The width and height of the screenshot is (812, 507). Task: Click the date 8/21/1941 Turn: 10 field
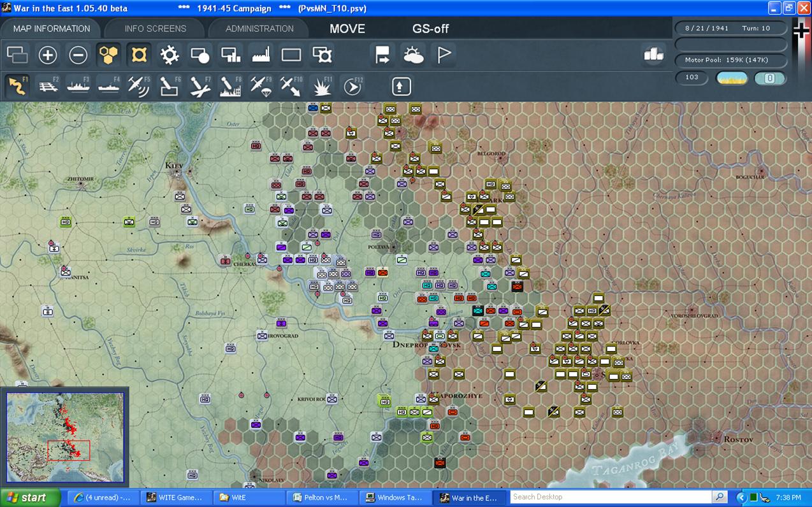tap(731, 29)
